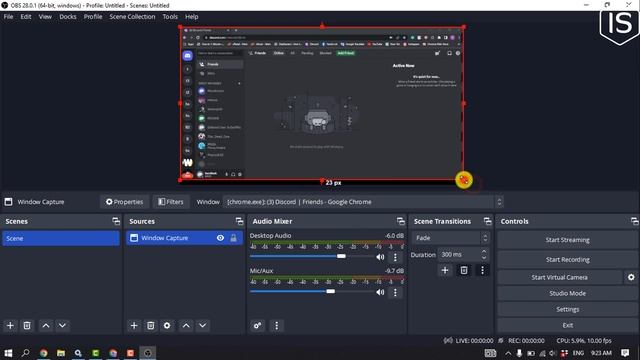Open source properties gear in Sources panel

coord(167,325)
